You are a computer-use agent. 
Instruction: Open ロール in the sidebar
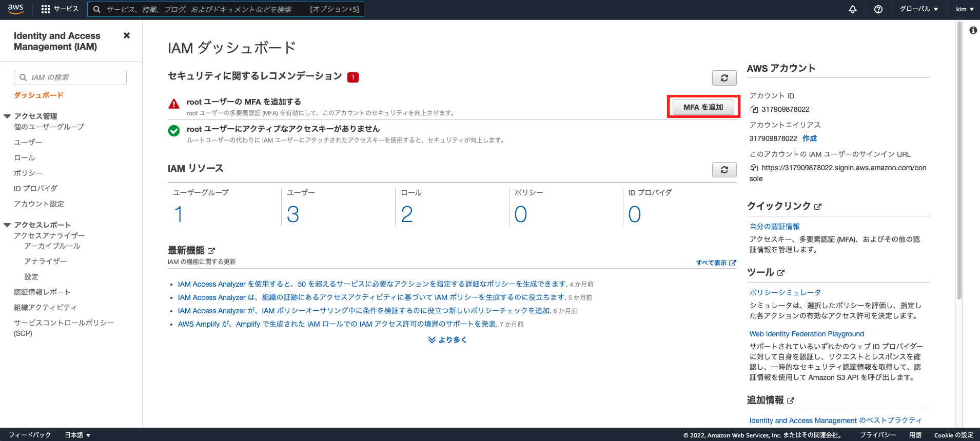click(x=24, y=157)
